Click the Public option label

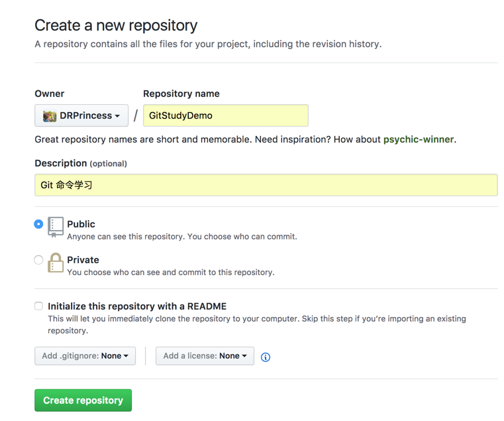tap(81, 224)
